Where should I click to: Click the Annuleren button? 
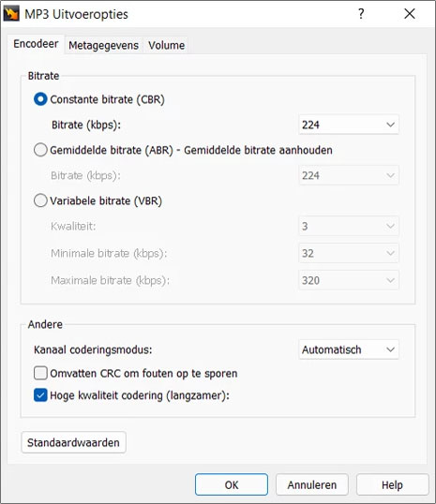(312, 484)
